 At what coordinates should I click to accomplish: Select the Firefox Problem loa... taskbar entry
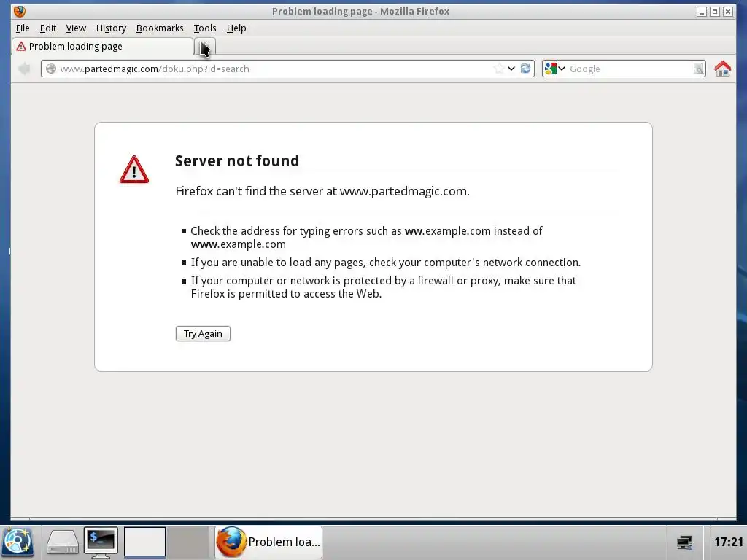coord(268,542)
